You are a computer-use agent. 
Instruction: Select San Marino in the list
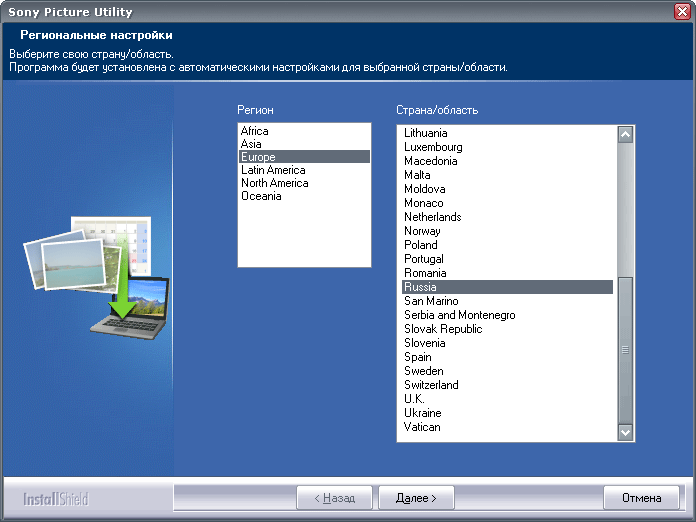[x=507, y=301]
